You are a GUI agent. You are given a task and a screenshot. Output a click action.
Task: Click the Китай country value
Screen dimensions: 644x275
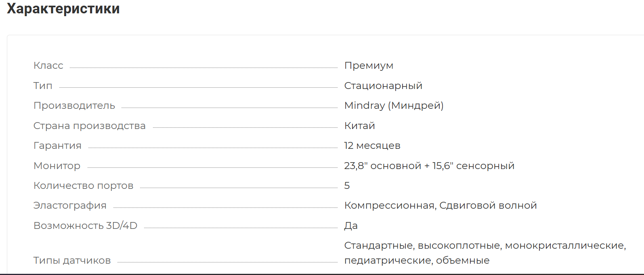359,126
